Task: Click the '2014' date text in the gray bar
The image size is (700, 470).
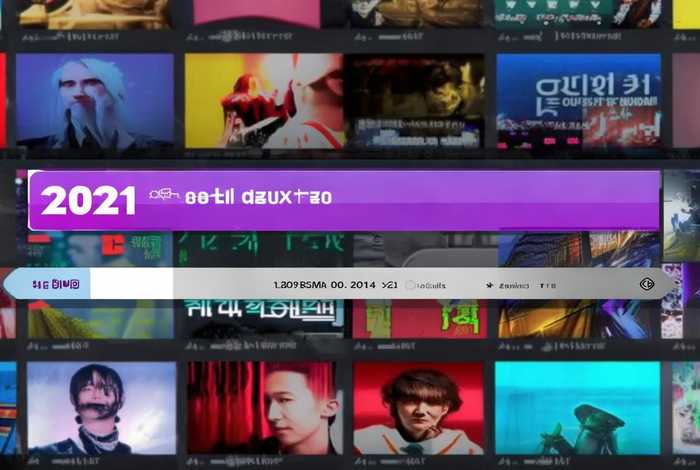Action: pyautogui.click(x=362, y=285)
